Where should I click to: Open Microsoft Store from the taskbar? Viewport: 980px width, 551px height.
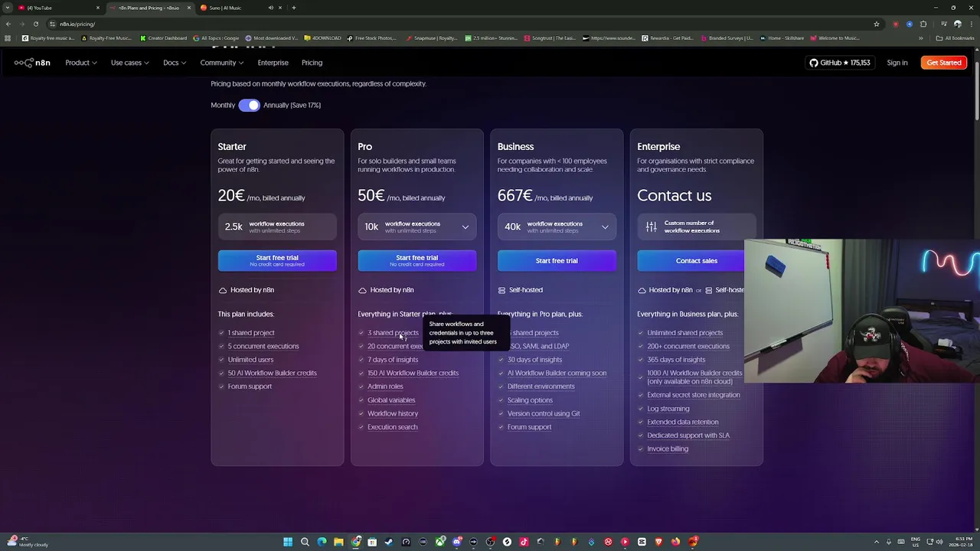[372, 542]
